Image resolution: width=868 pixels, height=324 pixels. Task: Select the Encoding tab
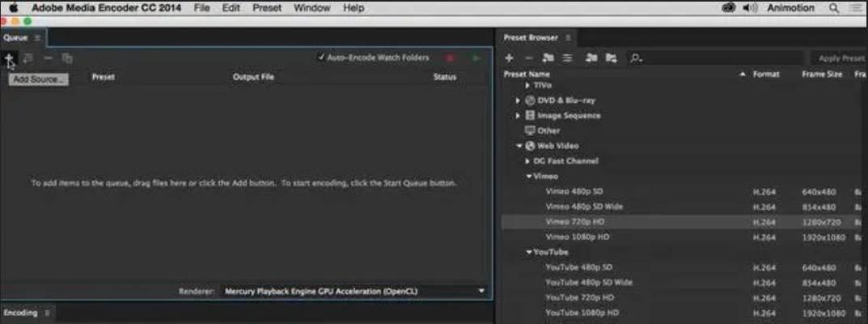(20, 313)
